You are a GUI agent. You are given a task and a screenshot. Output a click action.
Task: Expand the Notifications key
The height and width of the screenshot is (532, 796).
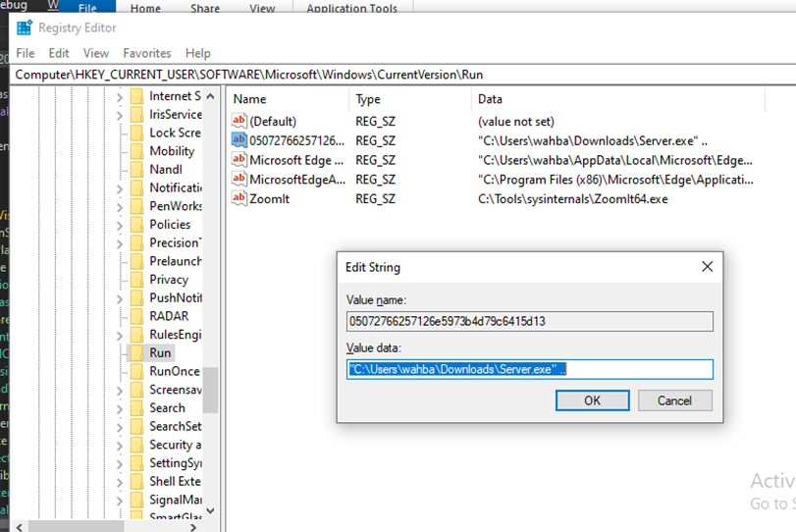120,188
